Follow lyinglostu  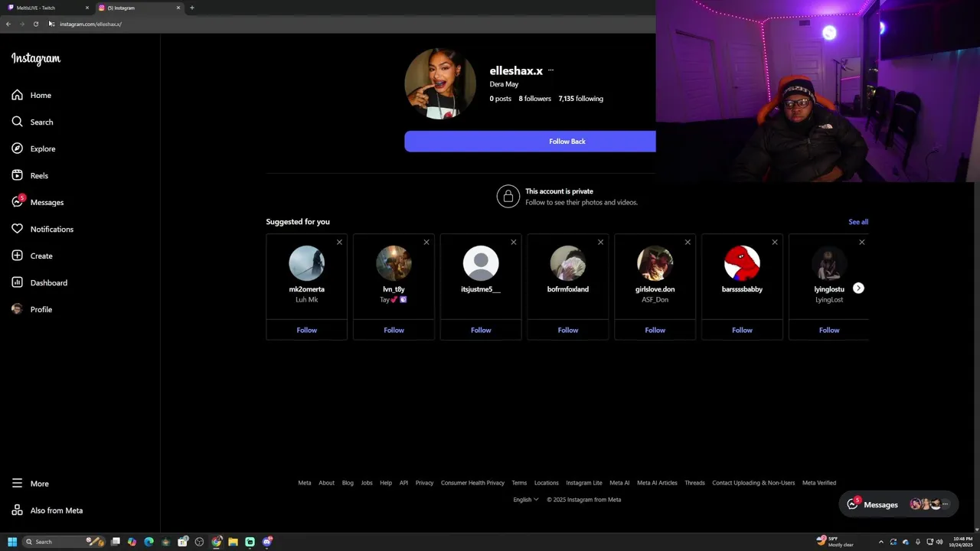(829, 331)
